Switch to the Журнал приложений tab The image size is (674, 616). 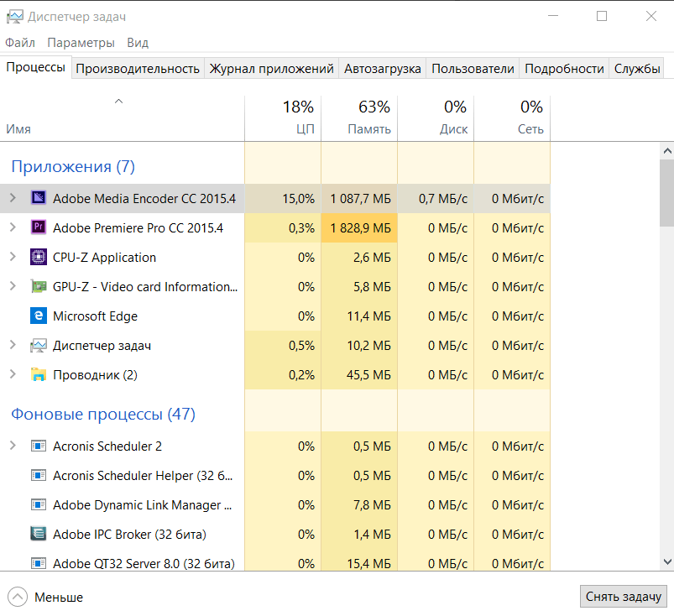272,69
